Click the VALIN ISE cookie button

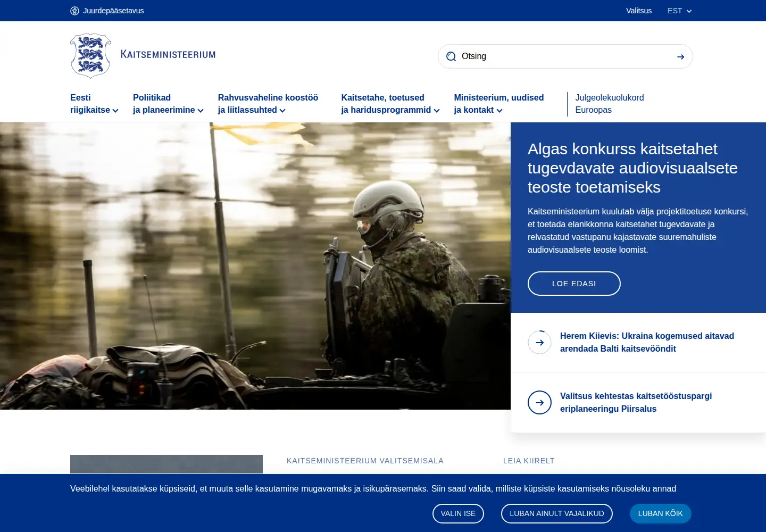[x=458, y=513]
